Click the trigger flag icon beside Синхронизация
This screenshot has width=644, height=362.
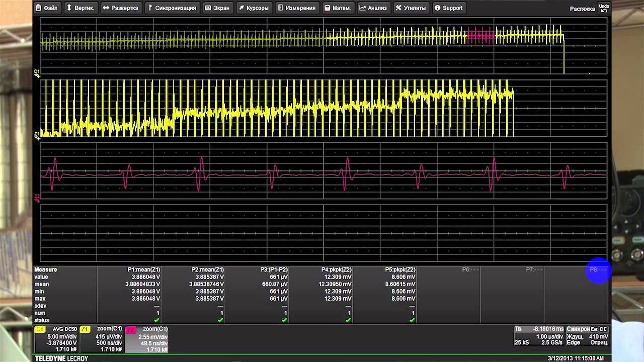150,8
